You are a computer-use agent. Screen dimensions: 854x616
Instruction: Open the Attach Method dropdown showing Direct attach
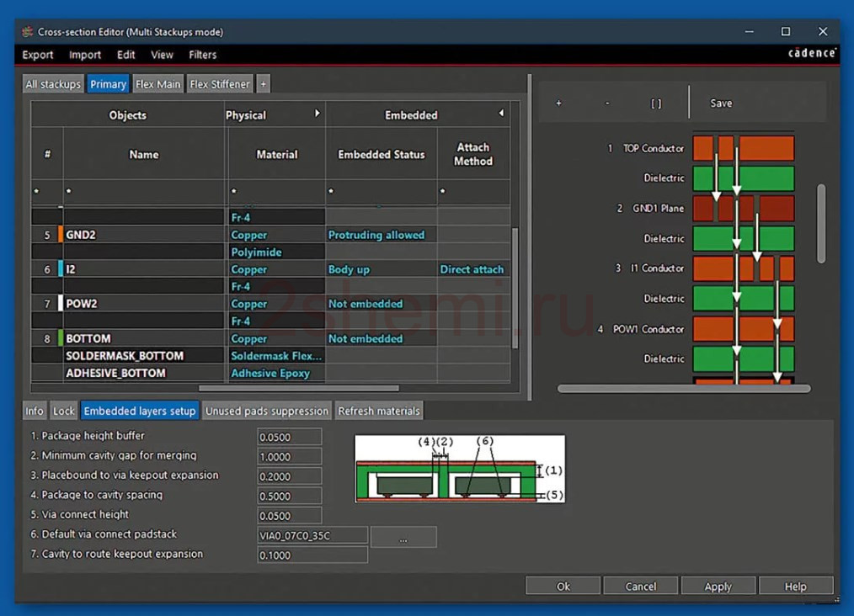(x=472, y=269)
